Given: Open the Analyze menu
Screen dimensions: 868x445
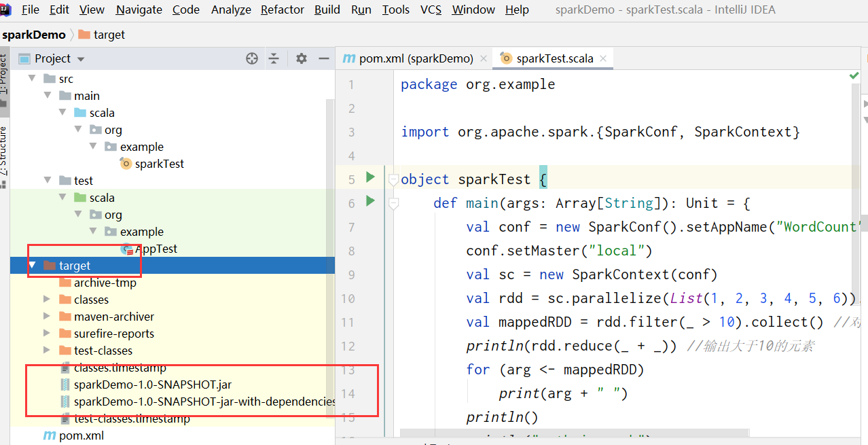Looking at the screenshot, I should (230, 10).
